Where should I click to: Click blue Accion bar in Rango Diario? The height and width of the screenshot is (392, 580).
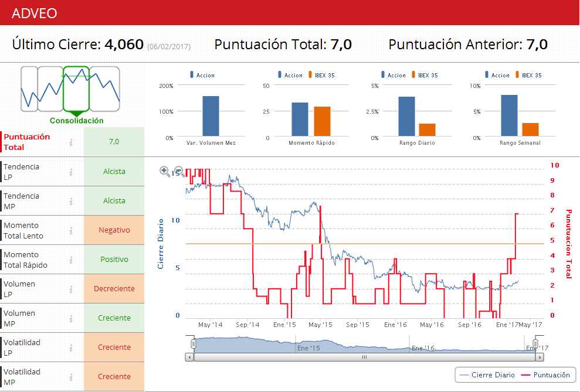coord(406,117)
